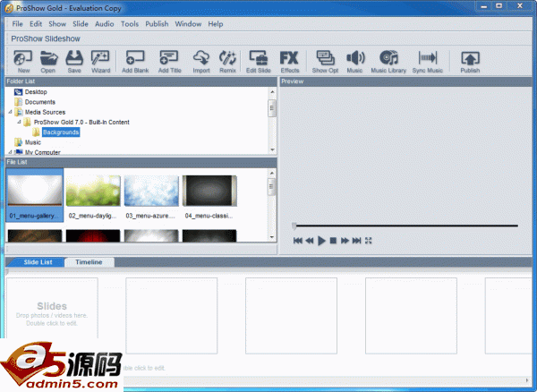Screen dimensions: 537x392
Task: Launch the Wizard tool
Action: coord(100,62)
